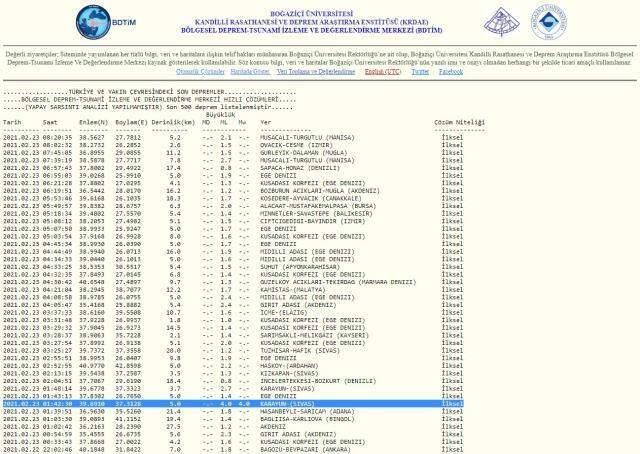The width and height of the screenshot is (640, 454).
Task: Click the 'Enlem(N)' column header
Action: (x=93, y=122)
